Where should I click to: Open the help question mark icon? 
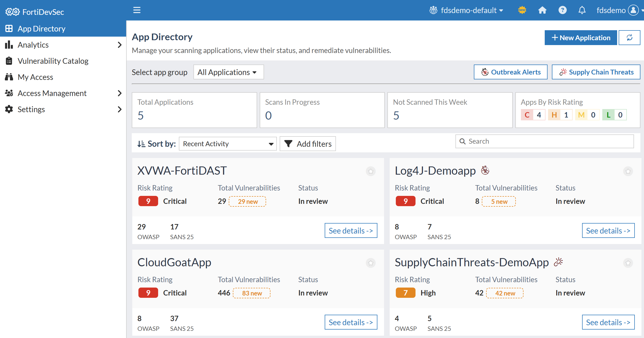pyautogui.click(x=562, y=10)
